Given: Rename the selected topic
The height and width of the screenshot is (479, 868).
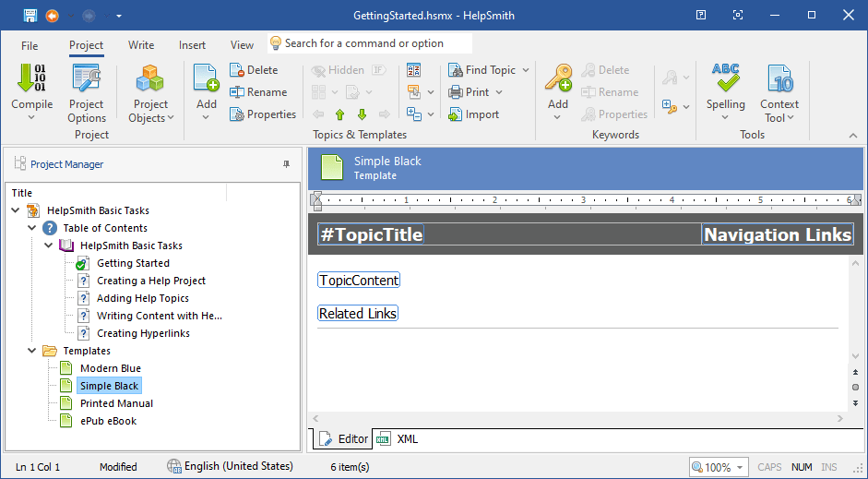Looking at the screenshot, I should (258, 92).
